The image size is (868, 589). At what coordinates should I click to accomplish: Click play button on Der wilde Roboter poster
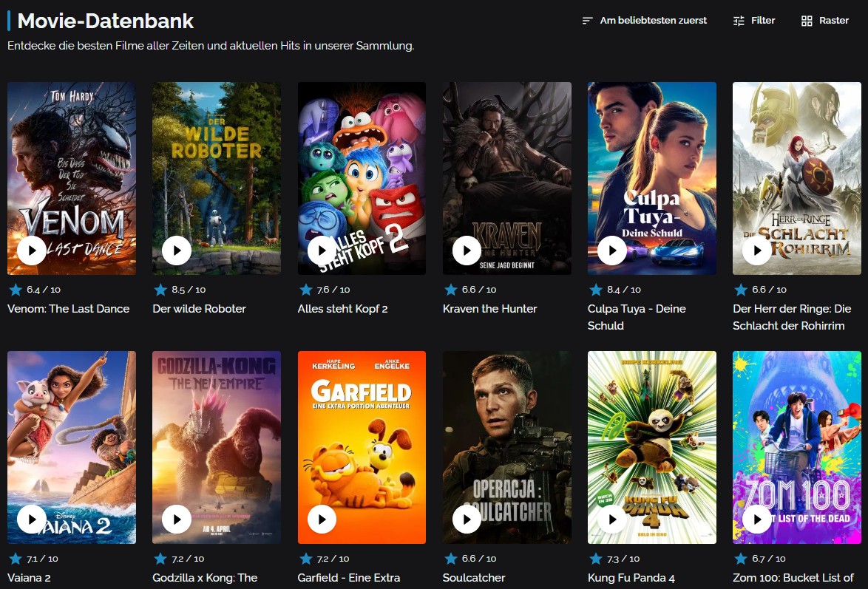click(177, 251)
